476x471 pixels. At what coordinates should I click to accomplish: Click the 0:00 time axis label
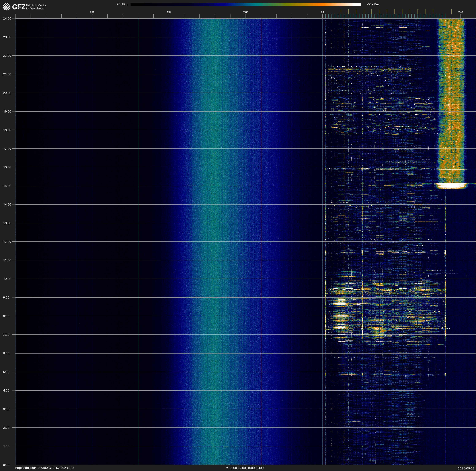(x=6, y=465)
